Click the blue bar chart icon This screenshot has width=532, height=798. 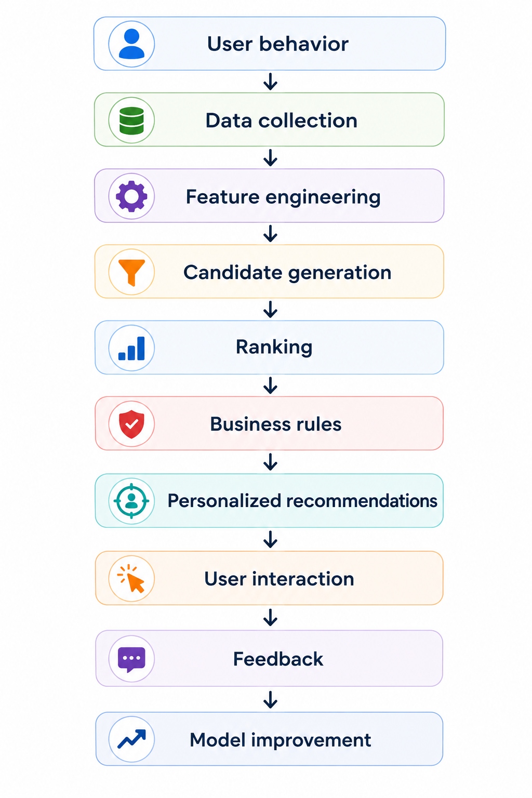pyautogui.click(x=131, y=348)
